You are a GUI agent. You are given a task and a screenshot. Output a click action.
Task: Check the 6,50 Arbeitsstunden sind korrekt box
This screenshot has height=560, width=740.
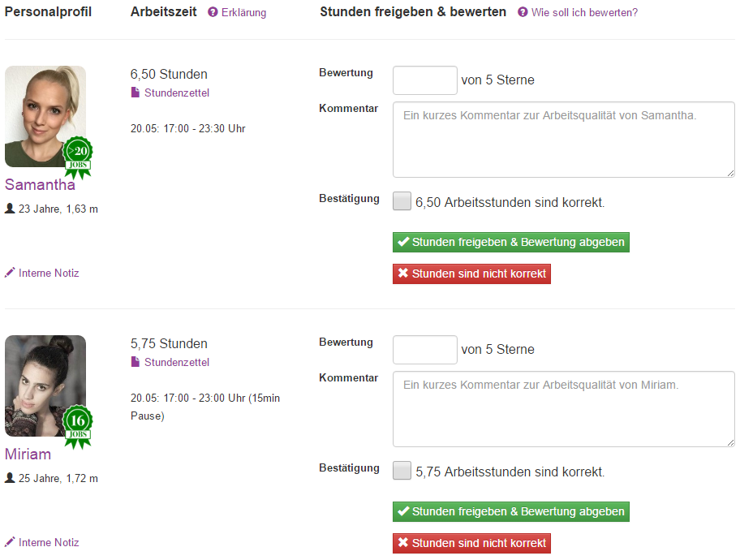[402, 201]
